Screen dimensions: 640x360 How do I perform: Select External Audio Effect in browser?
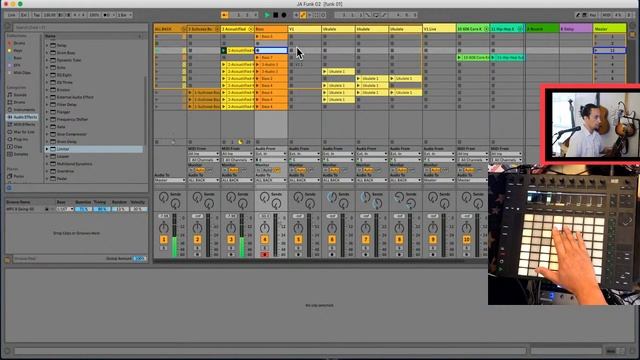[75, 97]
